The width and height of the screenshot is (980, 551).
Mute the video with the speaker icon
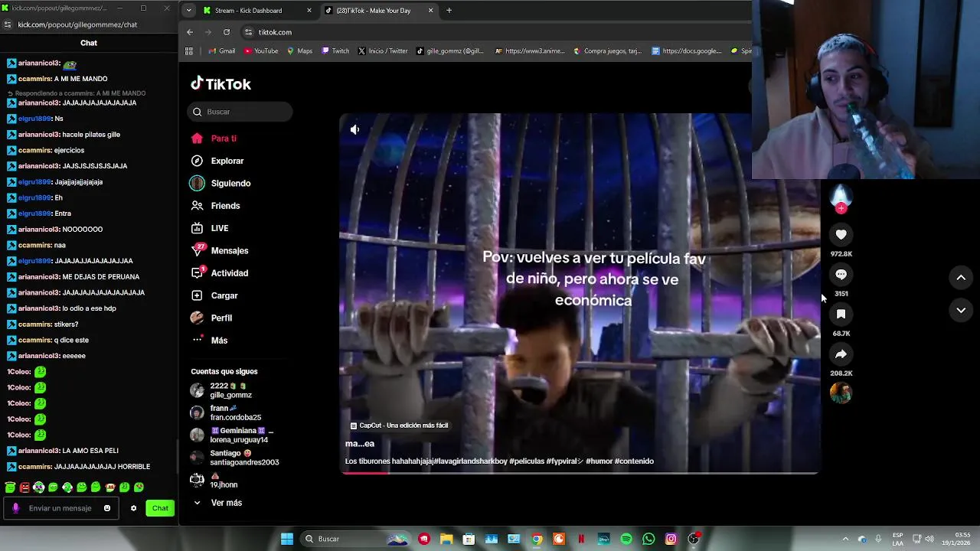point(354,129)
